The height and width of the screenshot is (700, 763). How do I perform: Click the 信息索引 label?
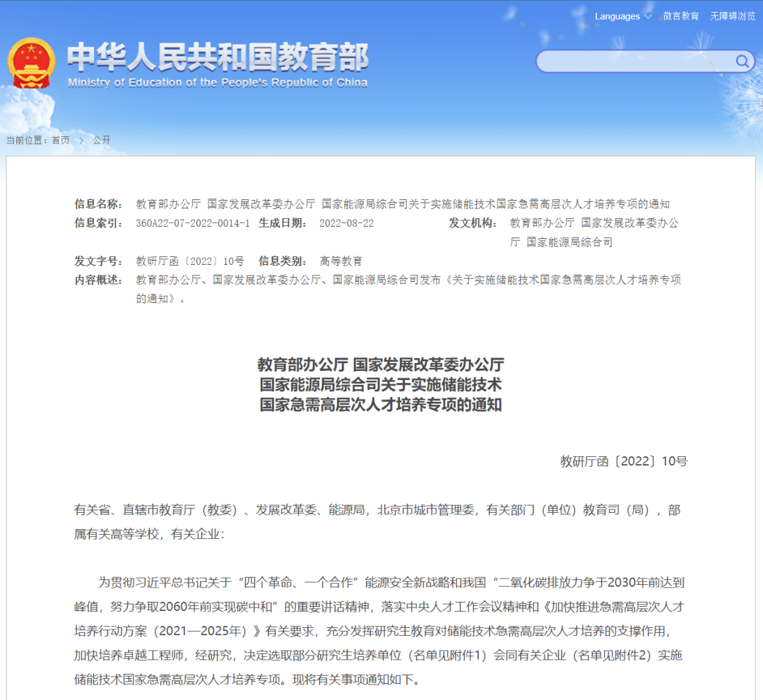point(98,223)
